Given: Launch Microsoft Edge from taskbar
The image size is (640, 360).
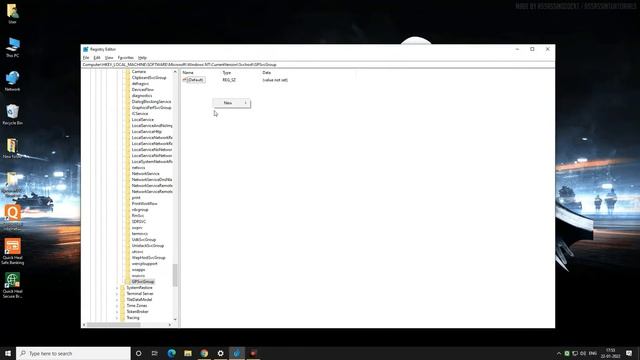Looking at the screenshot, I should pos(171,353).
